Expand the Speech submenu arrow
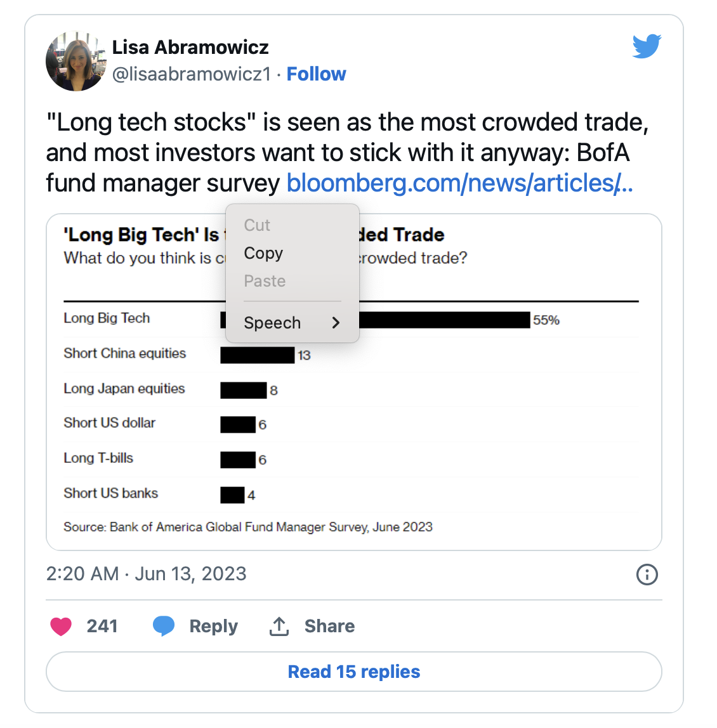 336,323
